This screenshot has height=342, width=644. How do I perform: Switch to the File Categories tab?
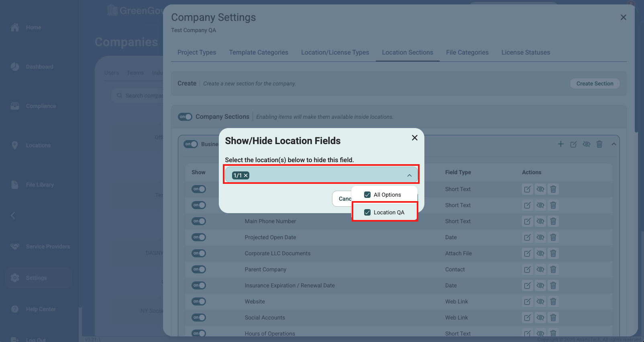pos(467,53)
